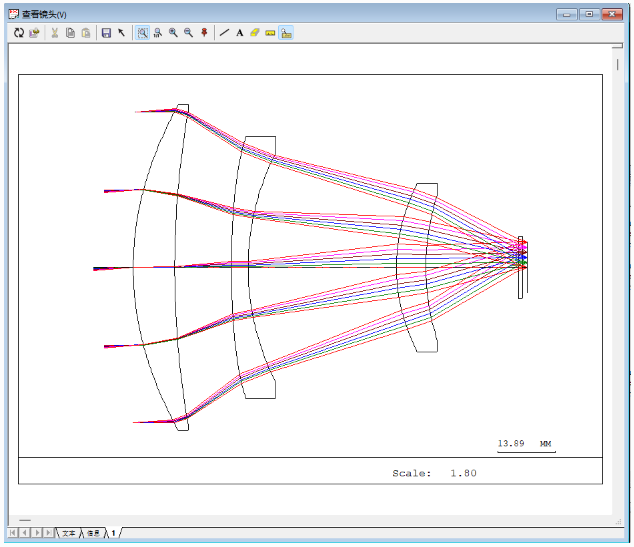Toggle the highlighted lock icon at toolbar end
The image size is (634, 547).
(x=286, y=33)
